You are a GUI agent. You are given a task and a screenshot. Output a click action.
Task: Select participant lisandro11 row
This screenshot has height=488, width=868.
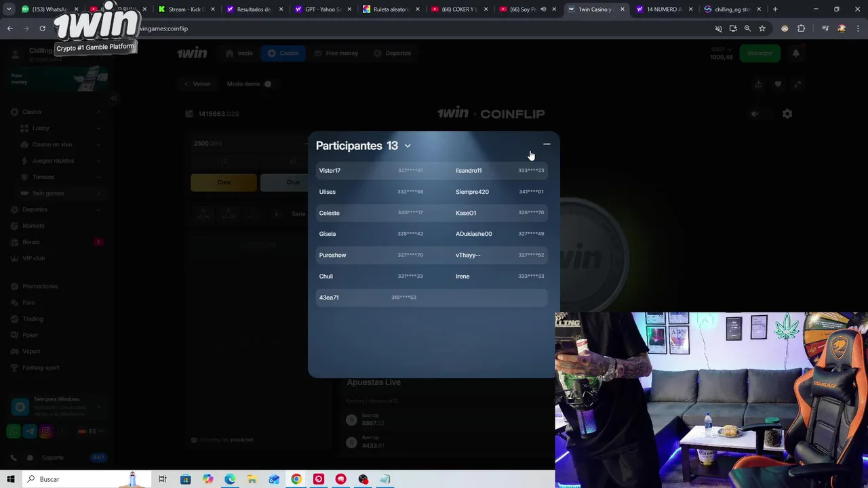500,171
